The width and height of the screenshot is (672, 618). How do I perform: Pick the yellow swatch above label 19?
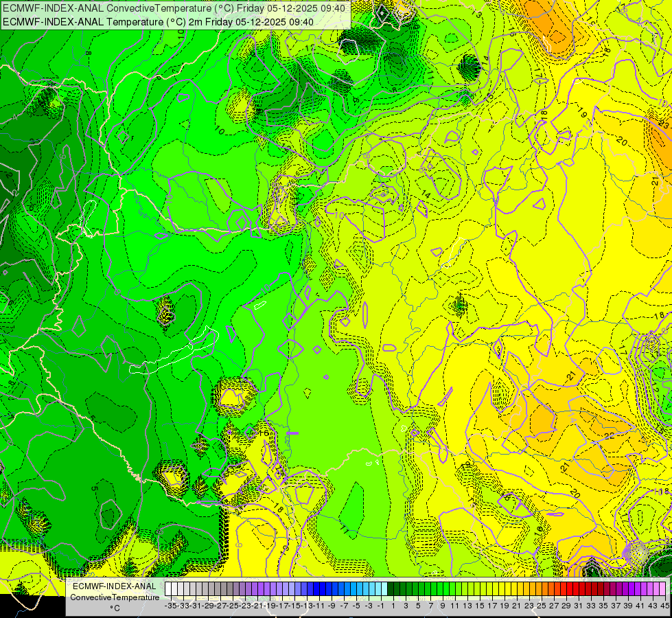pyautogui.click(x=502, y=588)
